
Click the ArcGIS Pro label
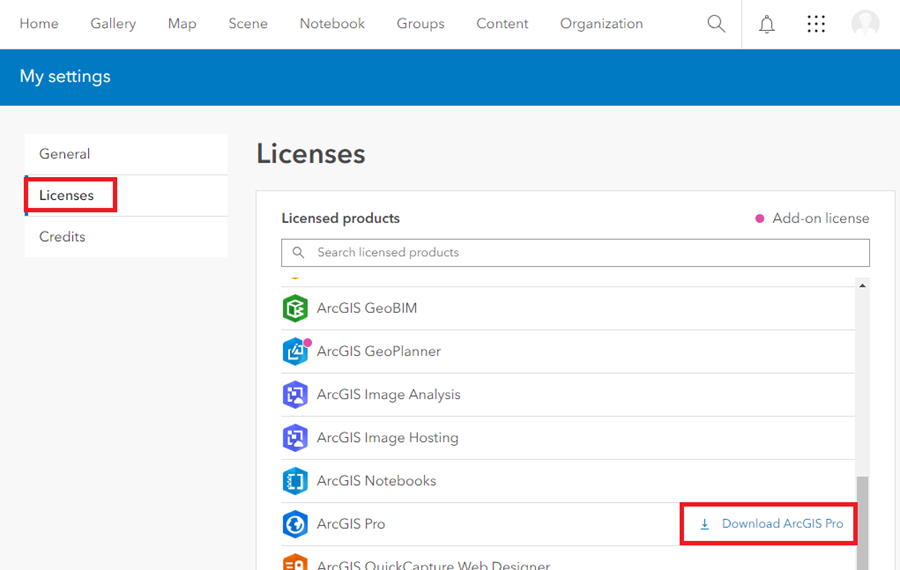(x=351, y=524)
